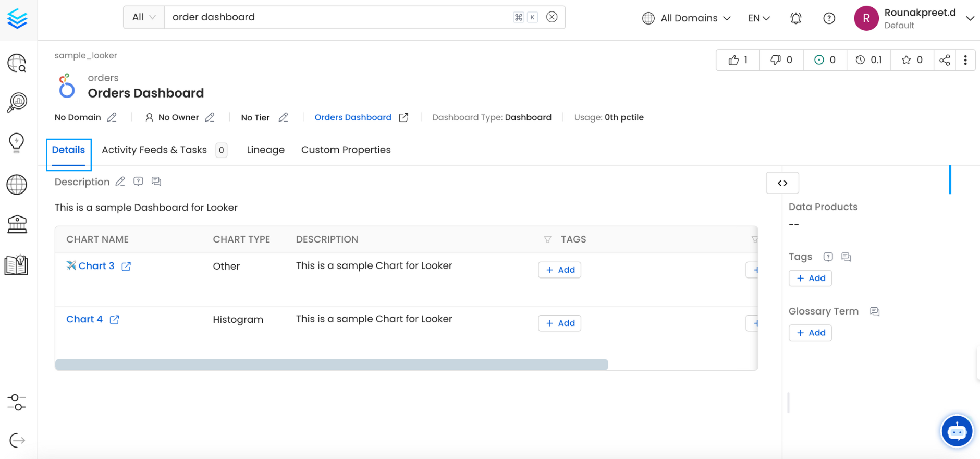
Task: Open the Insights lightbulb sidebar icon
Action: tap(17, 143)
